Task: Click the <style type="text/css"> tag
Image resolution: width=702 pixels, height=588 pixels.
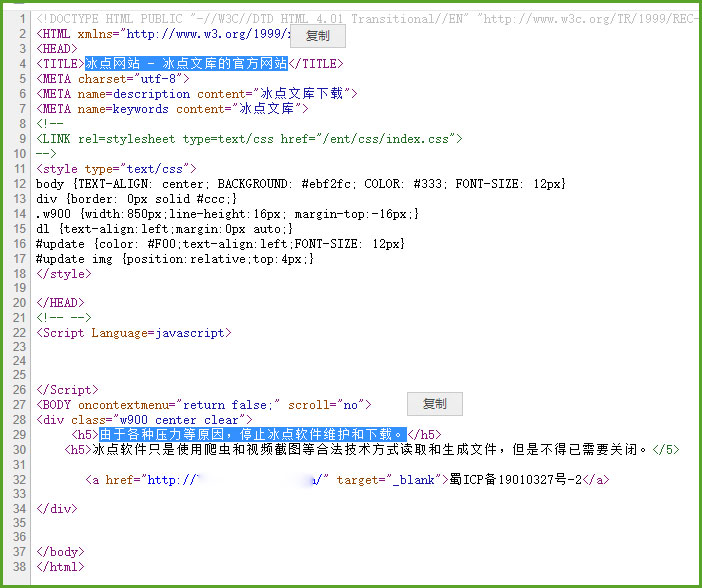Action: tap(116, 169)
